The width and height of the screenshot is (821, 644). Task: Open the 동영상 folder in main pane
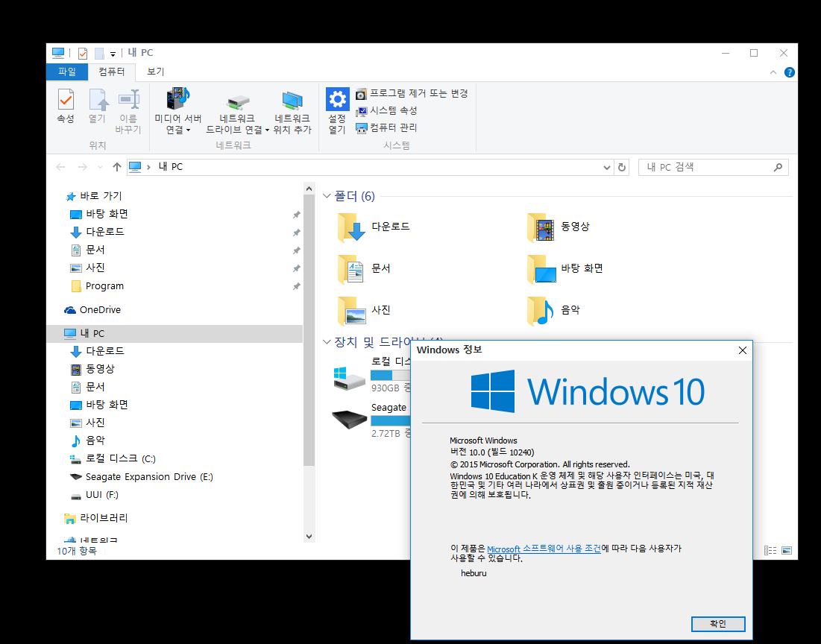pyautogui.click(x=559, y=227)
